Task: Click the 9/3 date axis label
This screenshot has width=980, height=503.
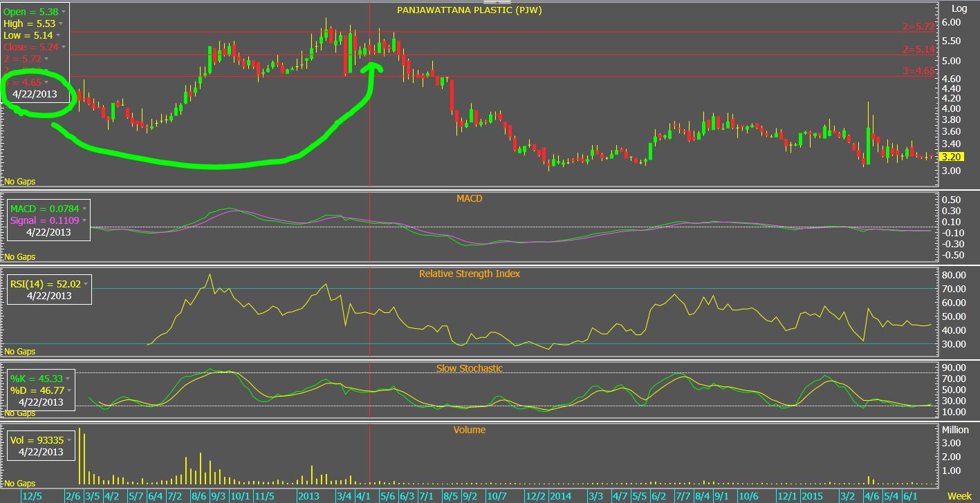Action: pos(219,496)
